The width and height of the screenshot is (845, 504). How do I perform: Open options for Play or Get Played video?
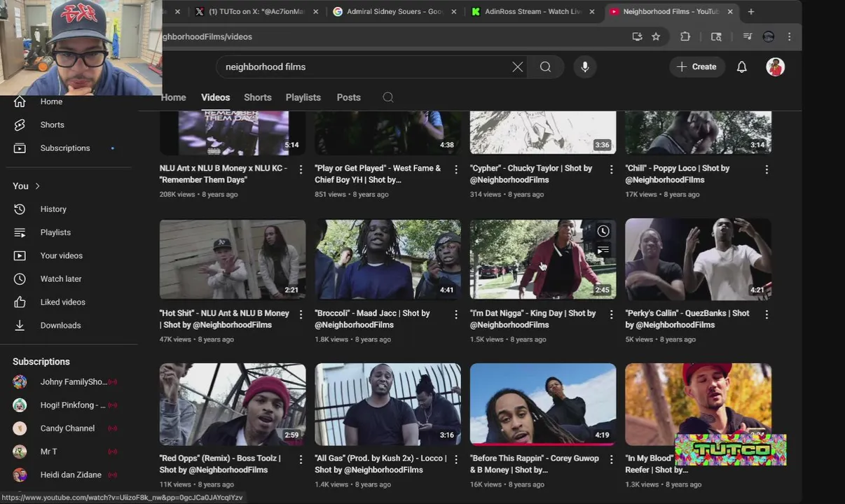coord(456,169)
